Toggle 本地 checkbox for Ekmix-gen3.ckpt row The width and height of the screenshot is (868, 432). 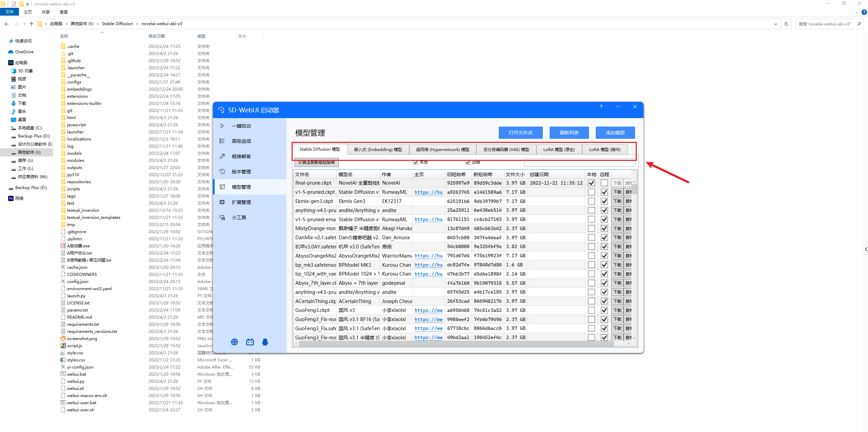(591, 201)
